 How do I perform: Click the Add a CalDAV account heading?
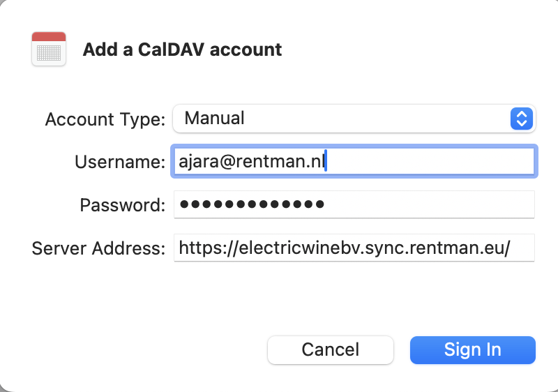[x=182, y=50]
